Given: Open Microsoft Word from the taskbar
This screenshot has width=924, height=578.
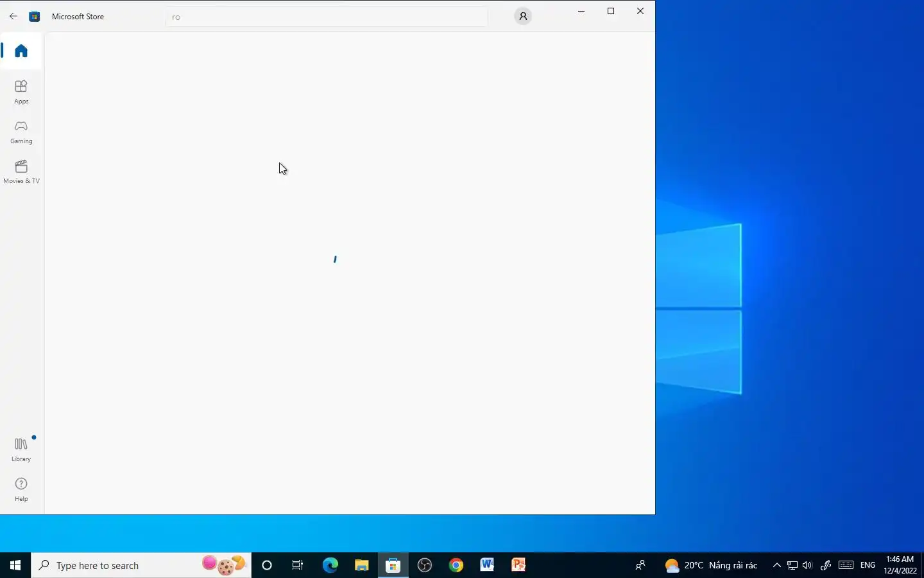Looking at the screenshot, I should [487, 565].
